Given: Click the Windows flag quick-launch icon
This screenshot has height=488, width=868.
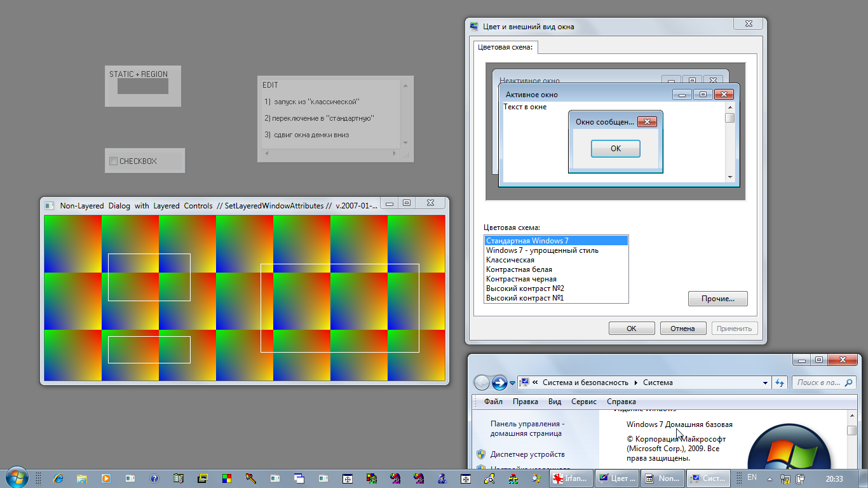Looking at the screenshot, I should (x=537, y=478).
